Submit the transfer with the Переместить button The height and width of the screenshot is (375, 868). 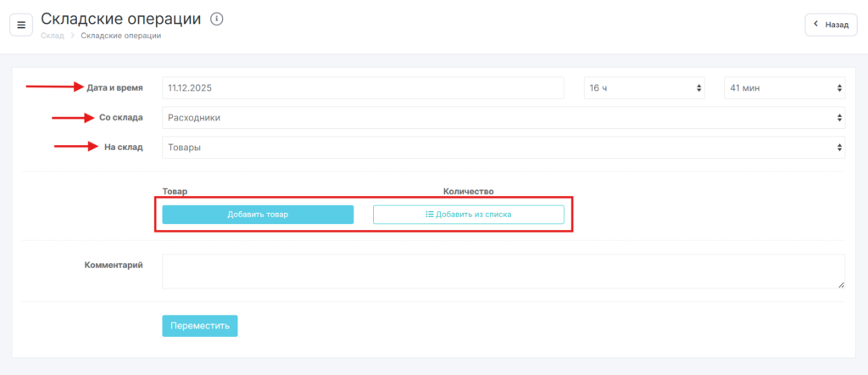tap(199, 326)
